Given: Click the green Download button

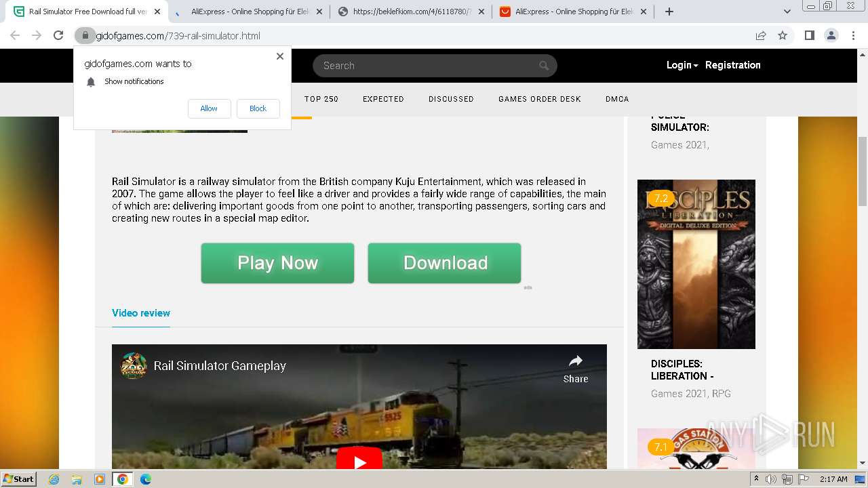Looking at the screenshot, I should [x=444, y=263].
